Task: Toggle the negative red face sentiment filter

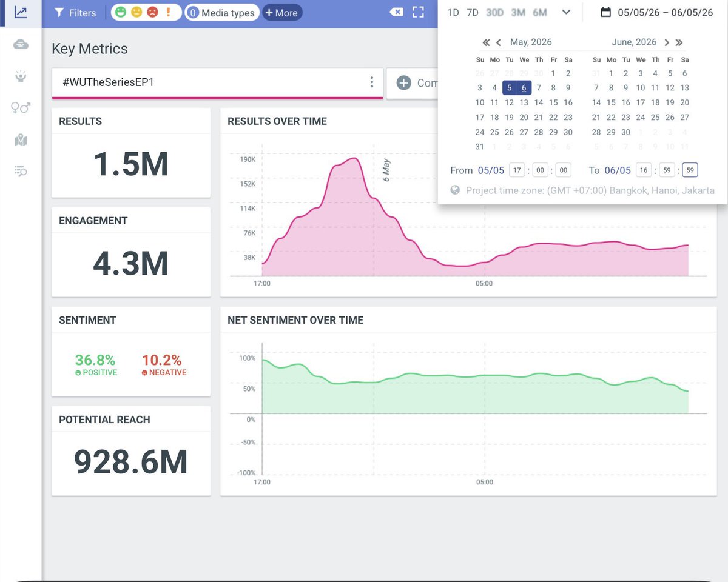Action: (152, 12)
